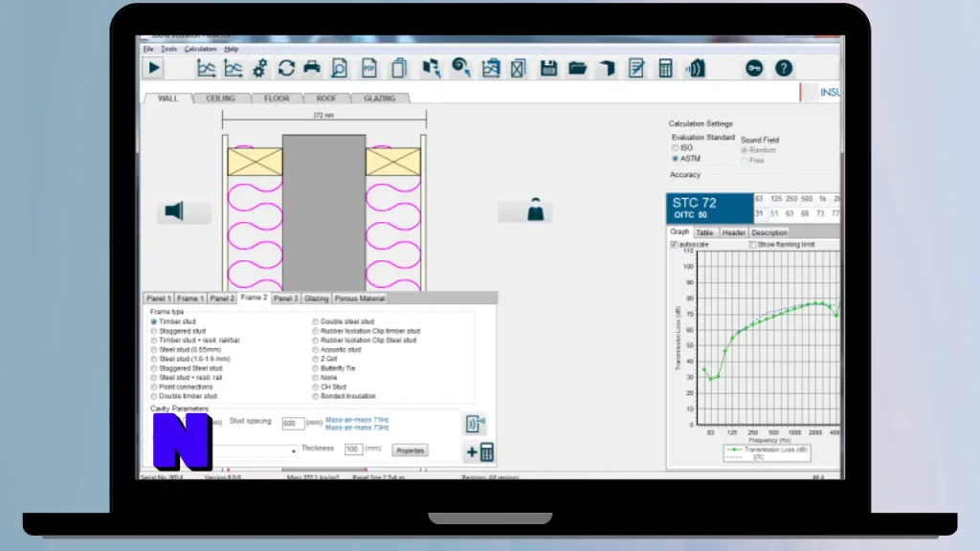
Task: Select Bonded insulation frame type
Action: point(316,396)
